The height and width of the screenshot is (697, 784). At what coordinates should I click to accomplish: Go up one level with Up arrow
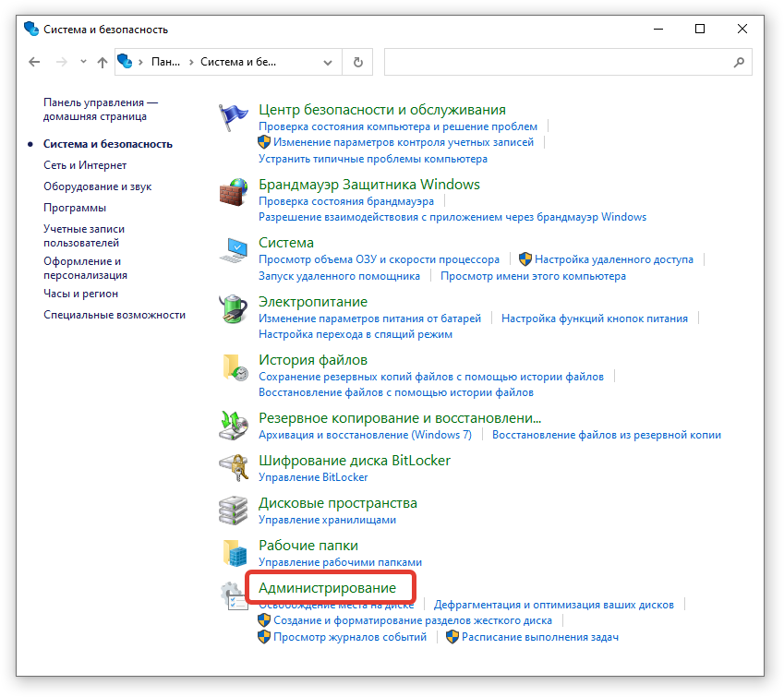click(x=103, y=63)
